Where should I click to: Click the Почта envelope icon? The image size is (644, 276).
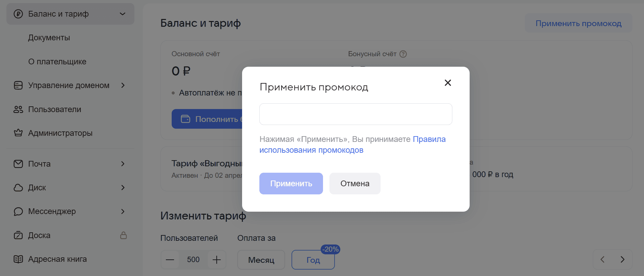(x=18, y=164)
